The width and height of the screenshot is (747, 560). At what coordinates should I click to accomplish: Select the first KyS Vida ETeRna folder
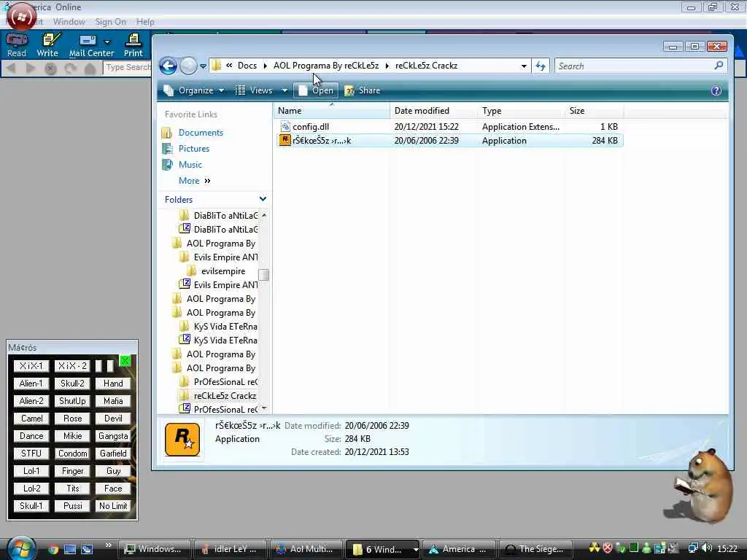225,327
